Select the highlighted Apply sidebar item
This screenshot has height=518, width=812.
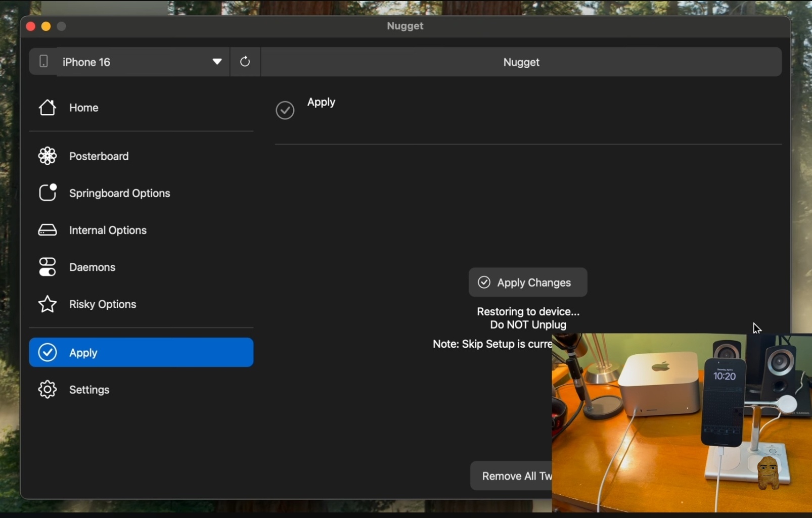(x=141, y=352)
